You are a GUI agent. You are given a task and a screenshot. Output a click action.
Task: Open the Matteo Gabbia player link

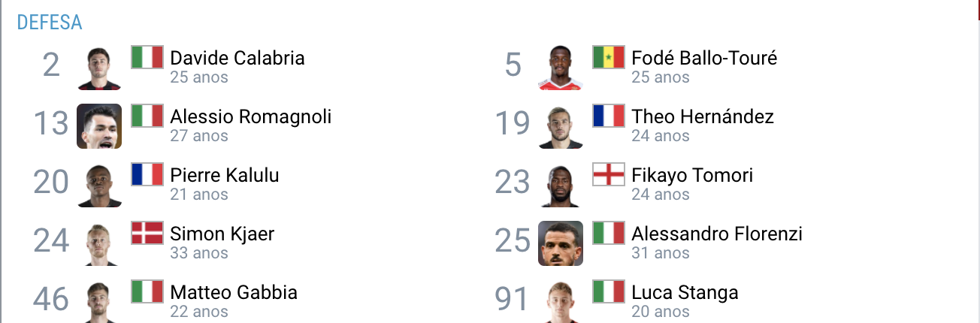pos(234,292)
